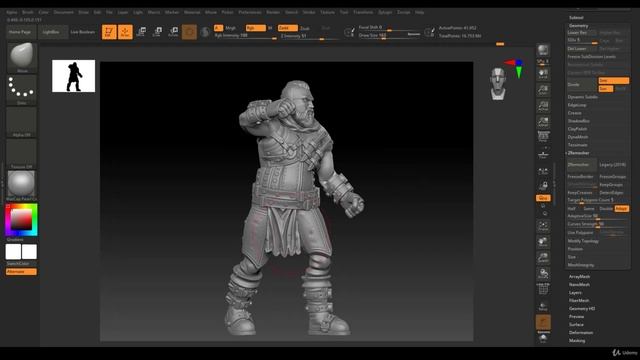Open the Dots stroke type picker

22,89
